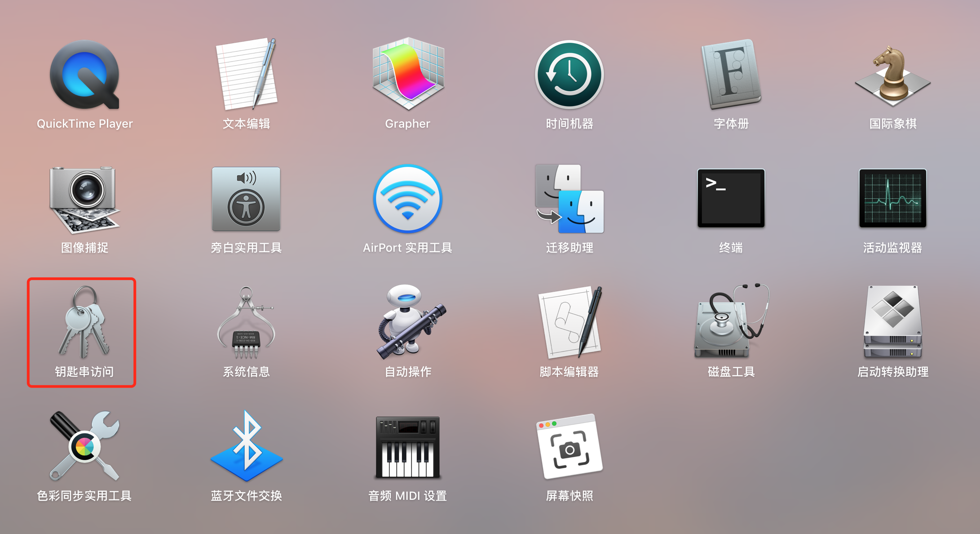Launch the 磁盘工具 Disk Utility
The width and height of the screenshot is (980, 534).
(731, 323)
